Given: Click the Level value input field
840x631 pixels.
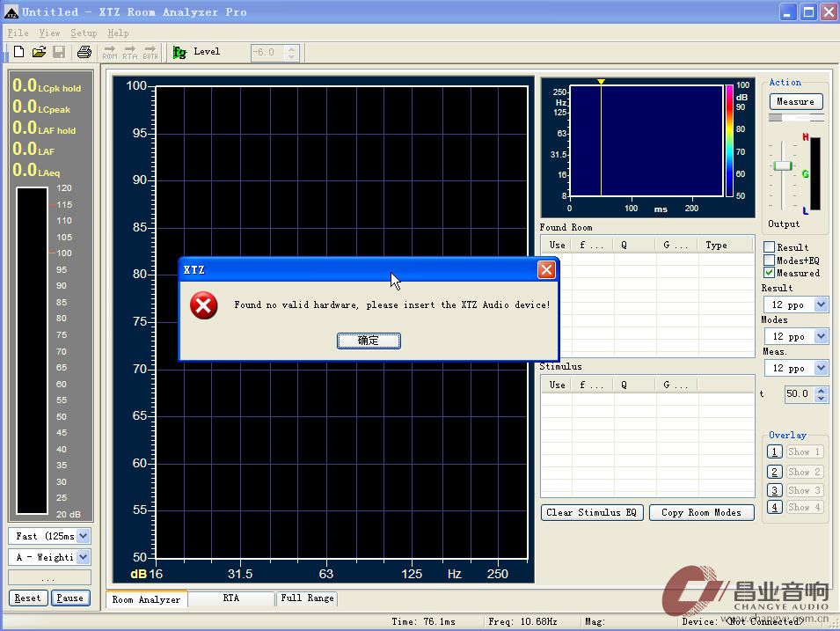Looking at the screenshot, I should (x=268, y=53).
